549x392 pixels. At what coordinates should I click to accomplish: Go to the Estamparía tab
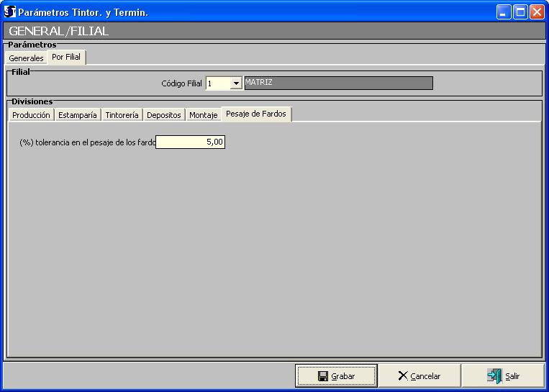click(x=77, y=115)
